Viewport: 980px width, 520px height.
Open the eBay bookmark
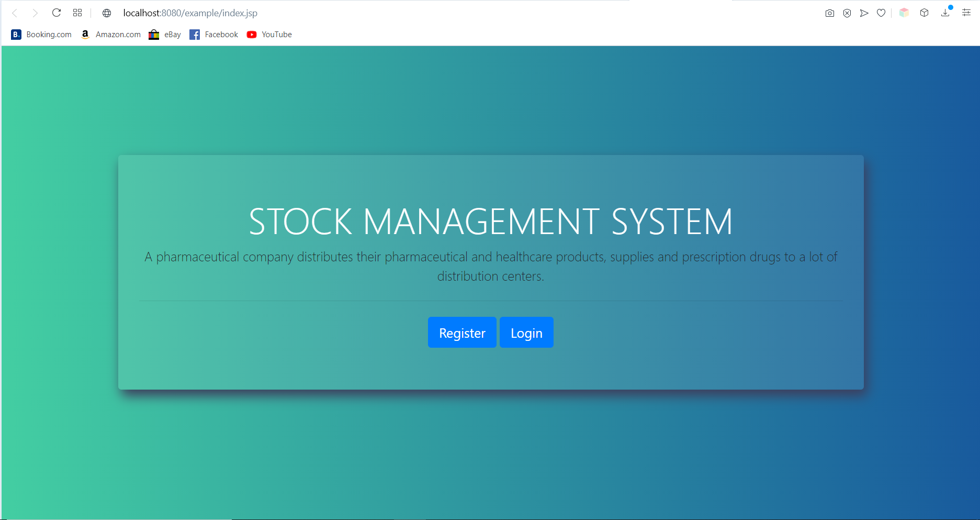tap(165, 35)
